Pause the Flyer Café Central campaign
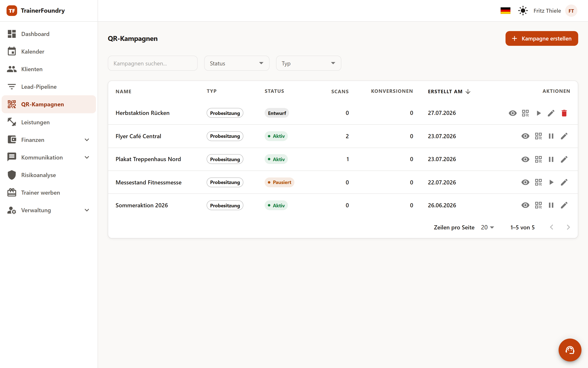The width and height of the screenshot is (588, 368). click(551, 136)
